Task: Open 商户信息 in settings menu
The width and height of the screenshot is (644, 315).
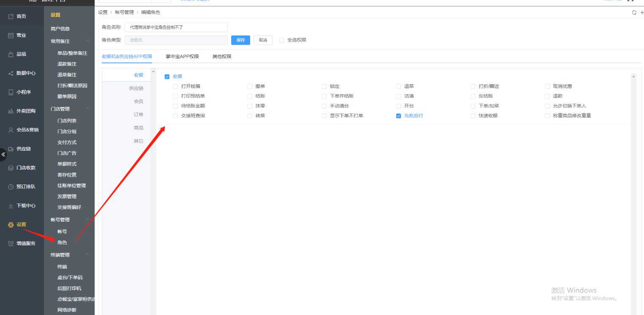Action: (60, 29)
